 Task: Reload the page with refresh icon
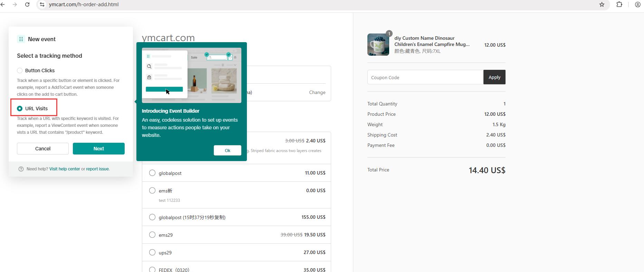[27, 4]
